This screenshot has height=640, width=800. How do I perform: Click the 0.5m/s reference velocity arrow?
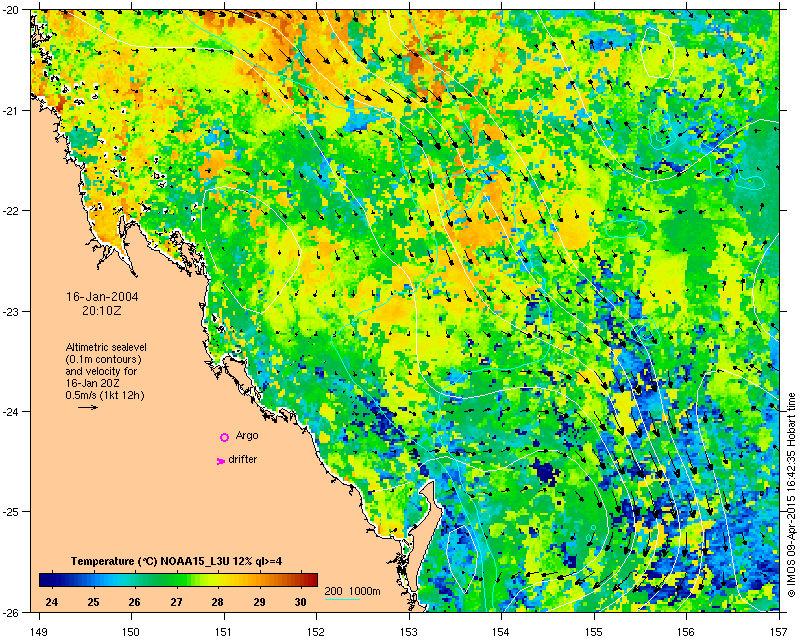point(88,407)
